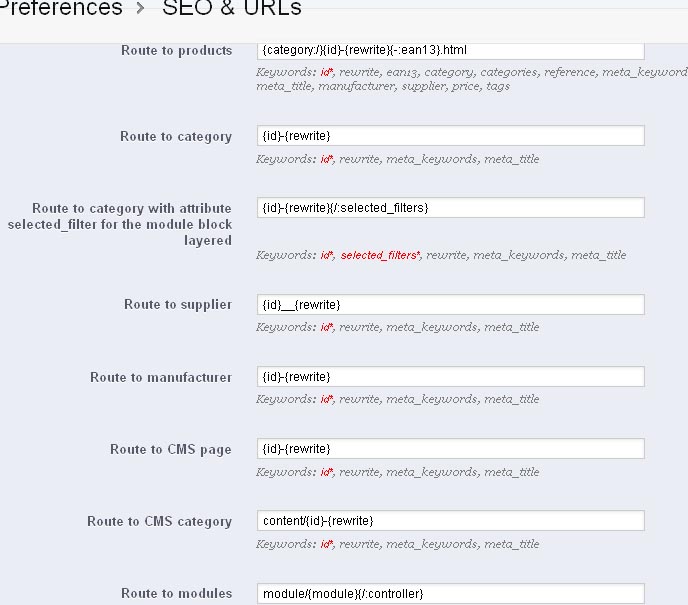Click the "Route to CMS category" label

coord(159,522)
